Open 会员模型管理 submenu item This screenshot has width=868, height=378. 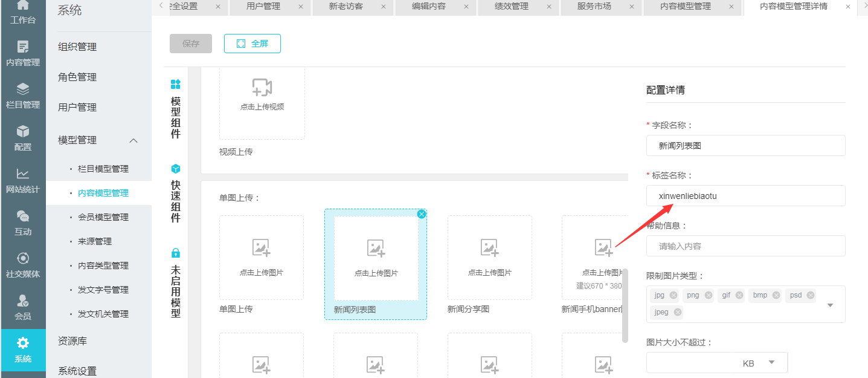[103, 217]
